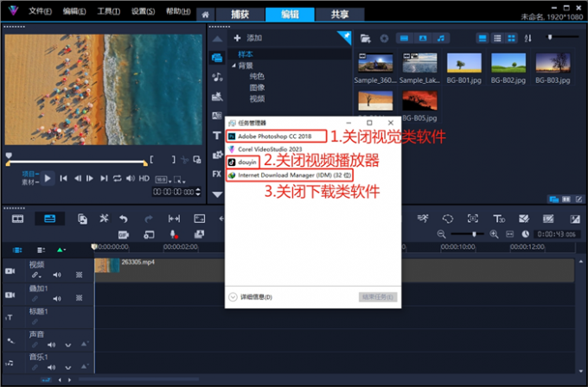The height and width of the screenshot is (387, 588).
Task: Open the 帮助 menu
Action: pyautogui.click(x=178, y=11)
